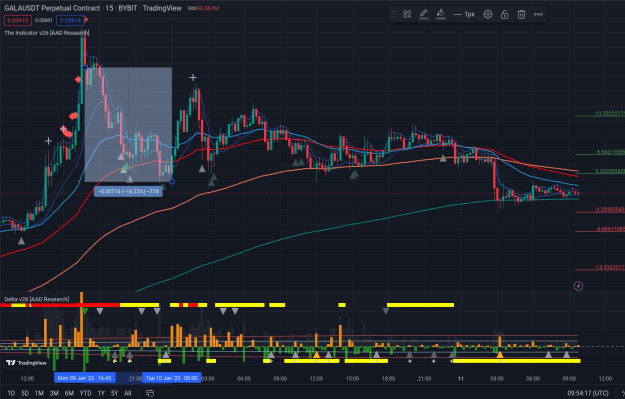The width and height of the screenshot is (625, 399).
Task: Select the 6M time range
Action: [69, 393]
